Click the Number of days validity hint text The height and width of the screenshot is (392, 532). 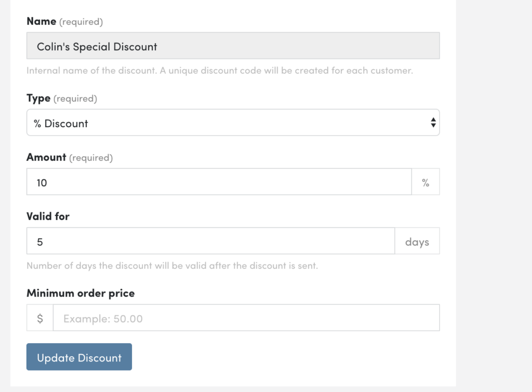pos(172,265)
